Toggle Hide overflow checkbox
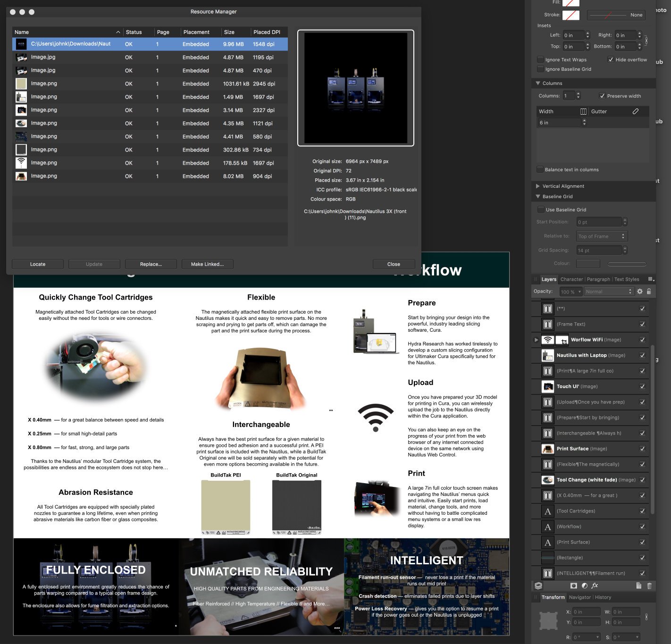 611,59
